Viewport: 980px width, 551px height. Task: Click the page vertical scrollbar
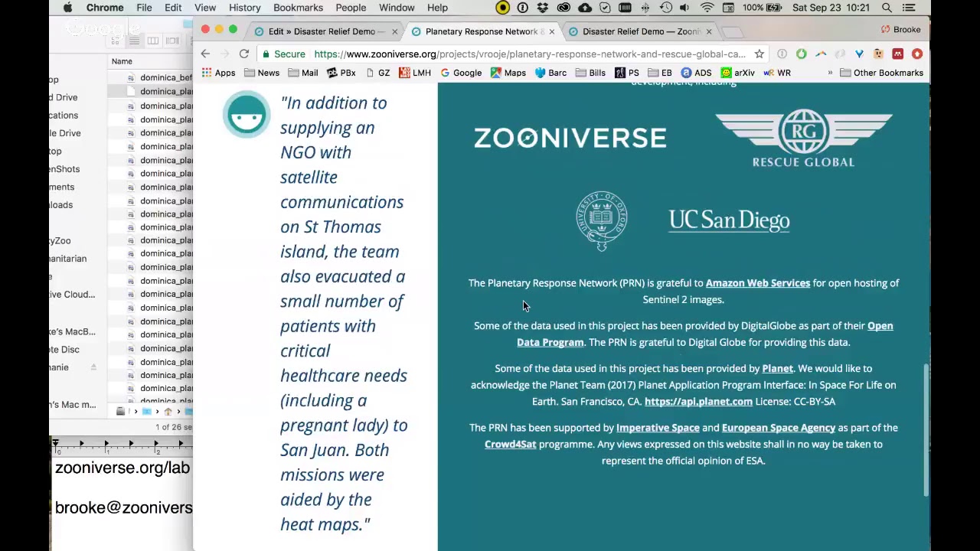click(926, 429)
